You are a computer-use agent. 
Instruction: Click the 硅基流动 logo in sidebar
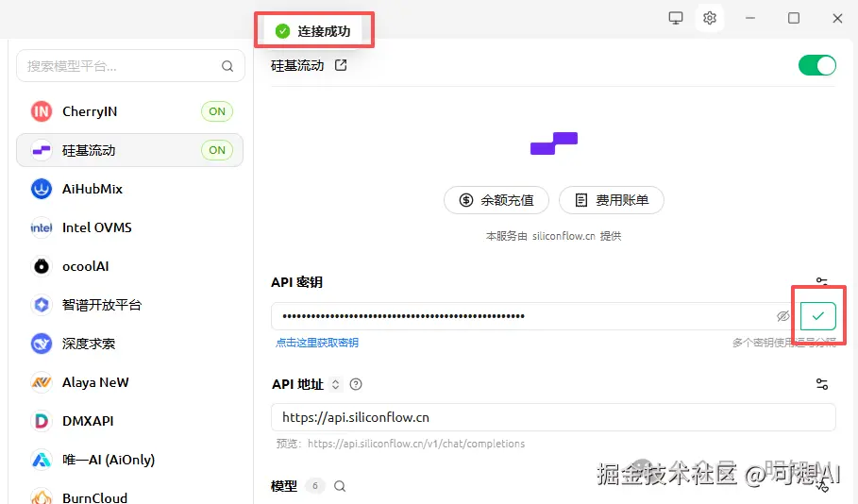point(41,150)
